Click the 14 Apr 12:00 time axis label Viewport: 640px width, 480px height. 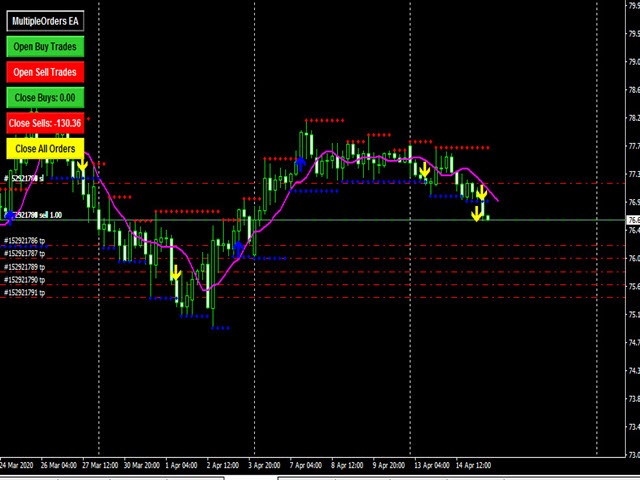[x=473, y=465]
